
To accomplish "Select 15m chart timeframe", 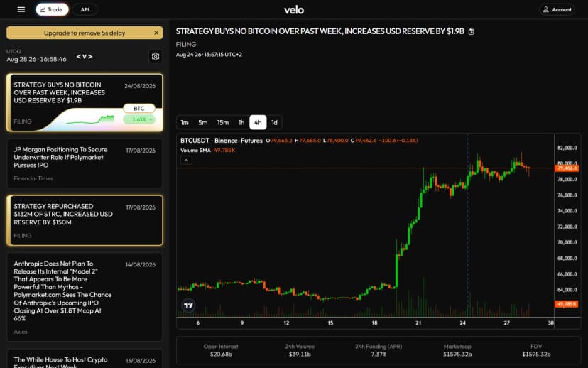I will 223,122.
